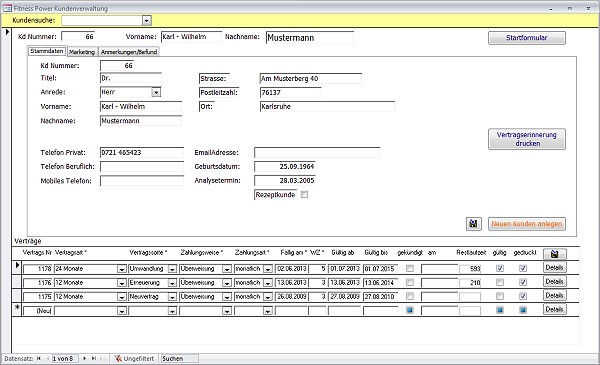
Task: Click Analysetermin field 28.03.2005
Action: click(285, 181)
